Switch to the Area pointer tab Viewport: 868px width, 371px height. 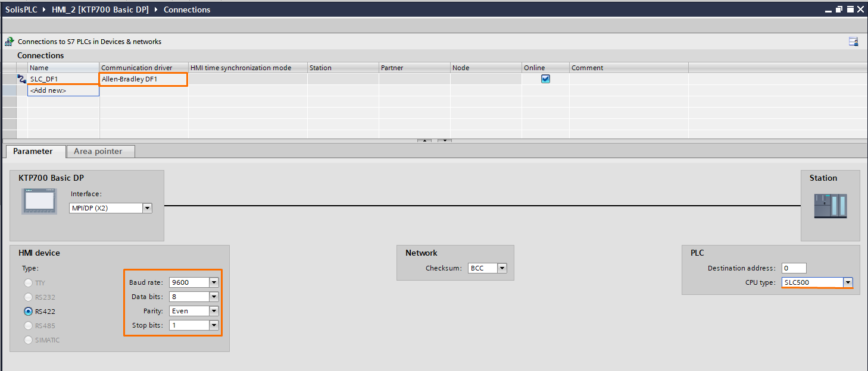100,151
